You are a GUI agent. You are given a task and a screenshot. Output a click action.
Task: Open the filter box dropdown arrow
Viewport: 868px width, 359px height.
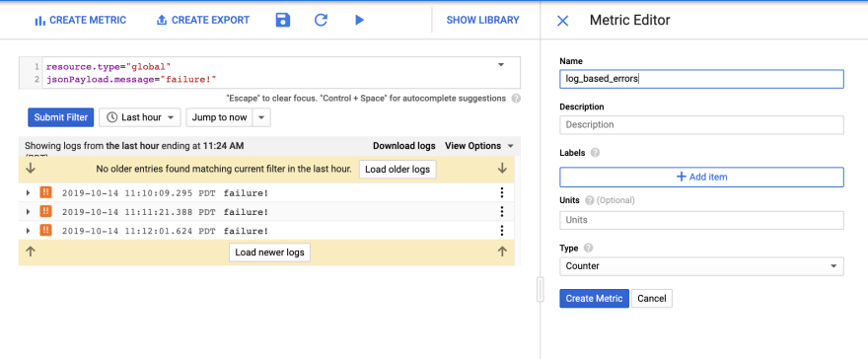coord(501,65)
